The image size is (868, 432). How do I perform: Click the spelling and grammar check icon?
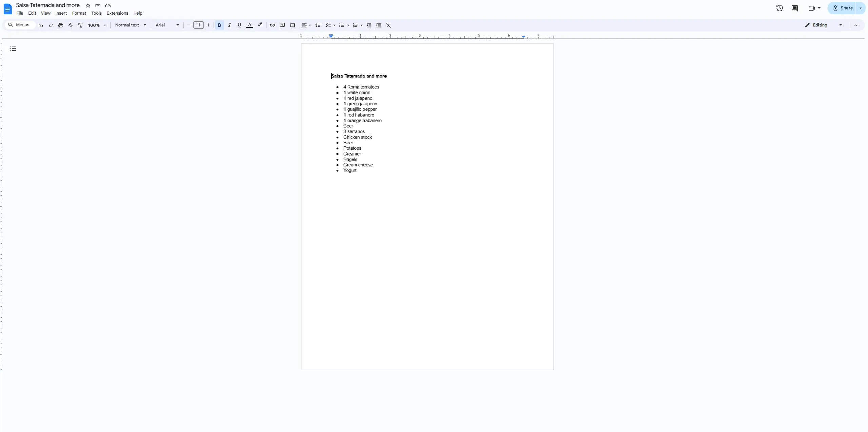click(71, 25)
